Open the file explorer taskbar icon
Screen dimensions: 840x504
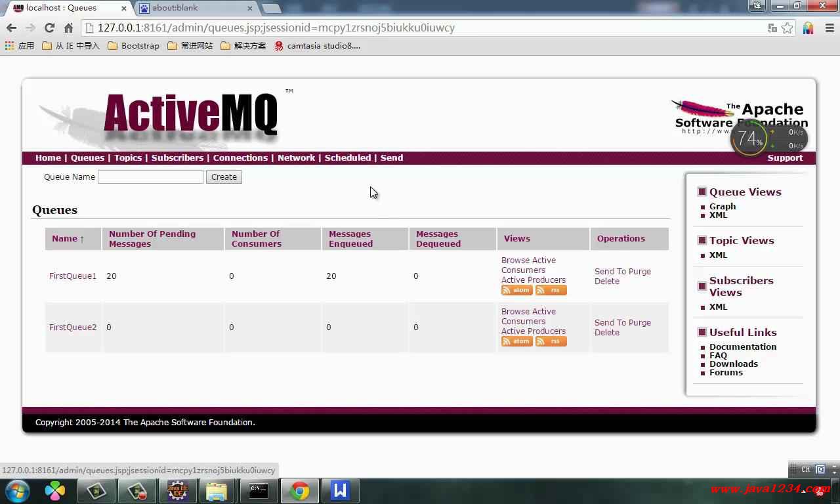click(x=217, y=491)
